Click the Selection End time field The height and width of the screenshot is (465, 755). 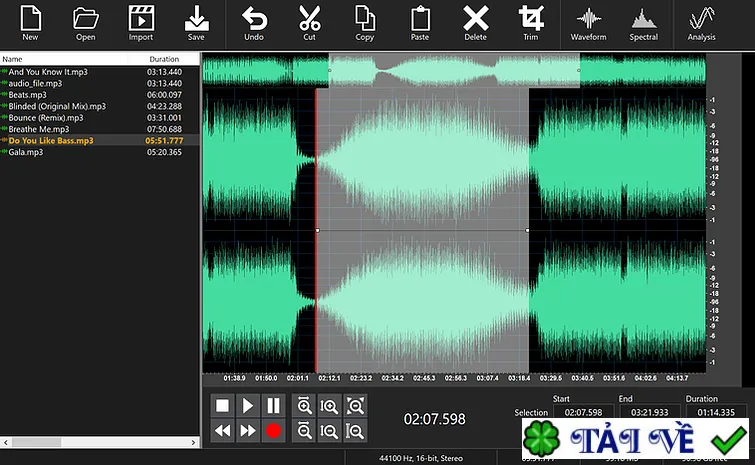click(x=650, y=412)
